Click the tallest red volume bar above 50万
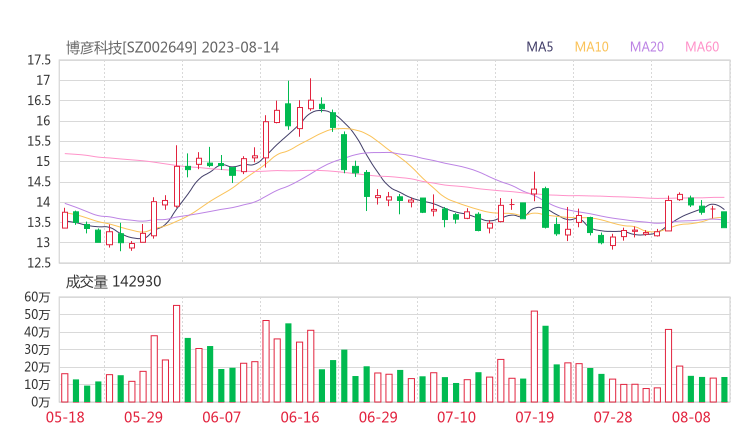This screenshot has height=440, width=740. point(177,354)
